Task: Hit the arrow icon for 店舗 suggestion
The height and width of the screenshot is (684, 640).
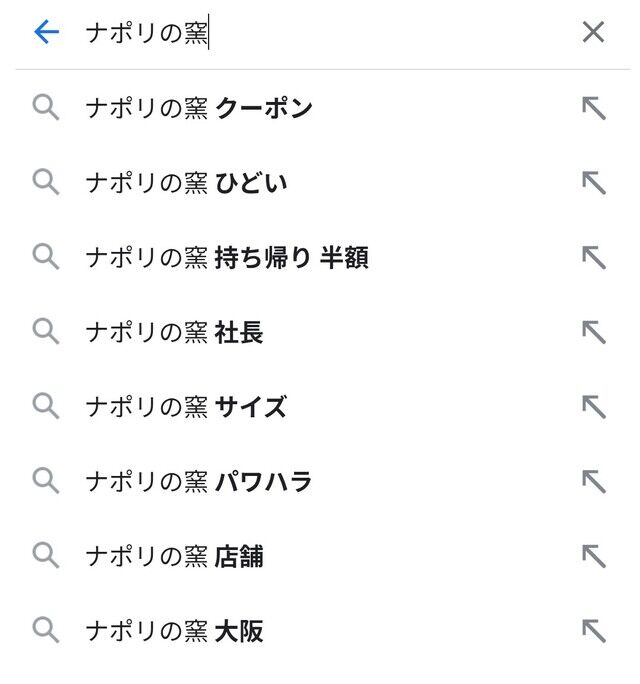Action: click(x=594, y=556)
